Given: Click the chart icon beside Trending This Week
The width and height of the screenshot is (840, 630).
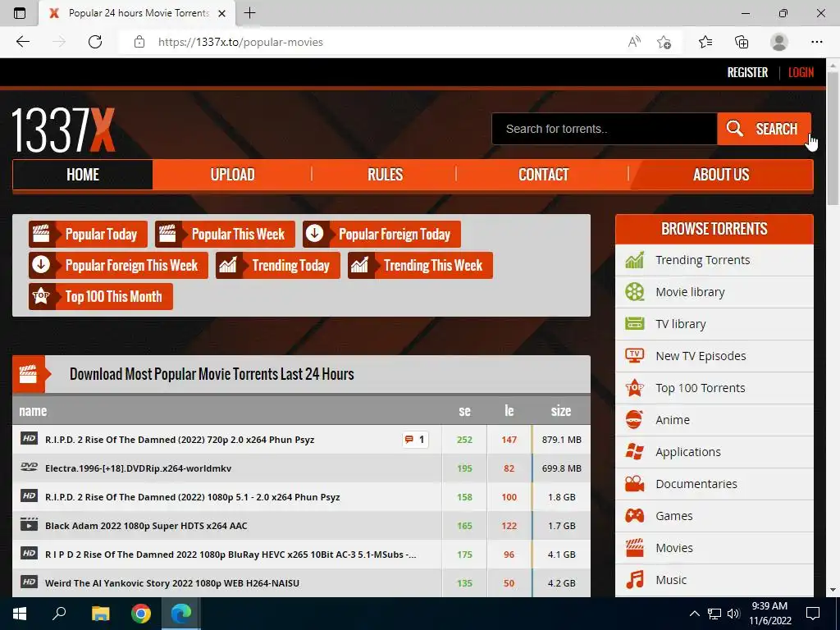Looking at the screenshot, I should coord(360,265).
